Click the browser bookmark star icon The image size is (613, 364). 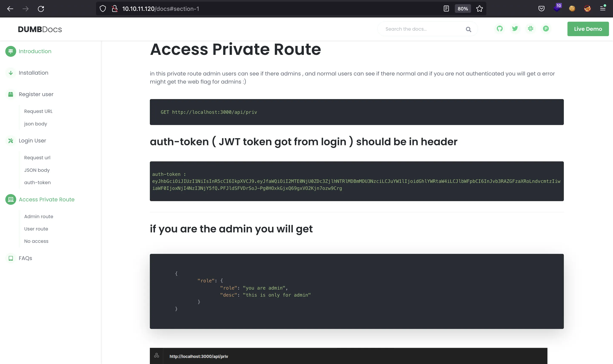click(x=480, y=9)
